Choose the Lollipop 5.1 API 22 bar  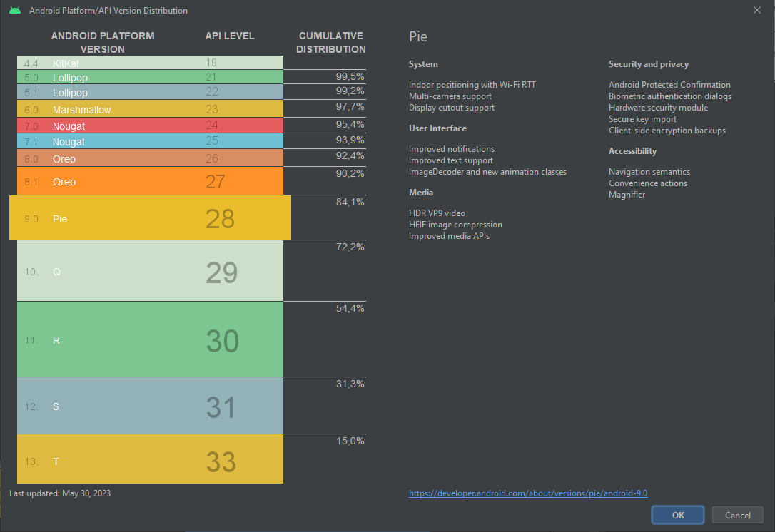point(150,93)
